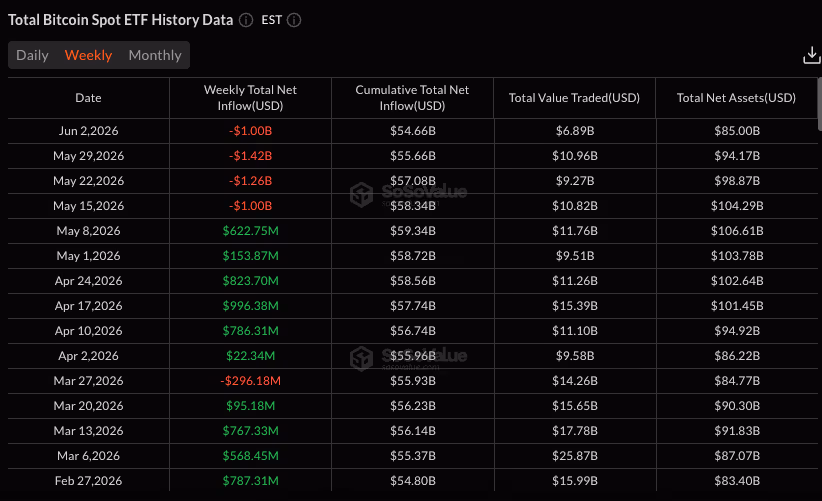Click the -$296.18M weekly inflow value
822x501 pixels.
coord(251,381)
